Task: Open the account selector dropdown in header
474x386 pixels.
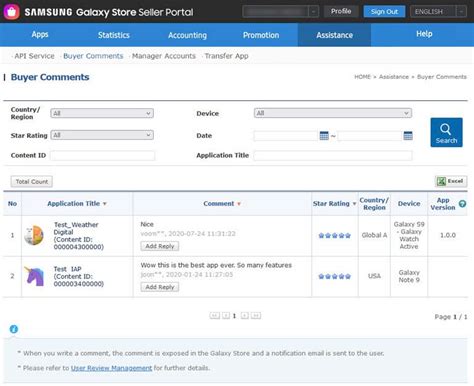Action: pos(281,12)
